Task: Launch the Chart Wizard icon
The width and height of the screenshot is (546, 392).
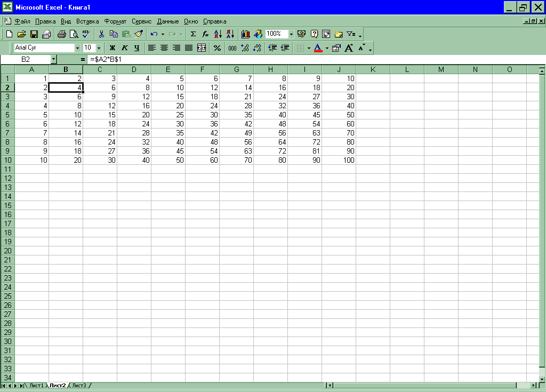Action: point(245,34)
